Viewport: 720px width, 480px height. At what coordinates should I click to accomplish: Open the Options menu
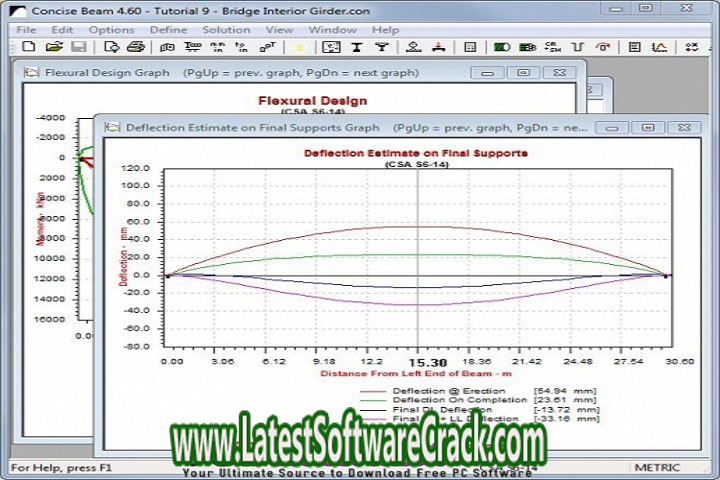[112, 30]
